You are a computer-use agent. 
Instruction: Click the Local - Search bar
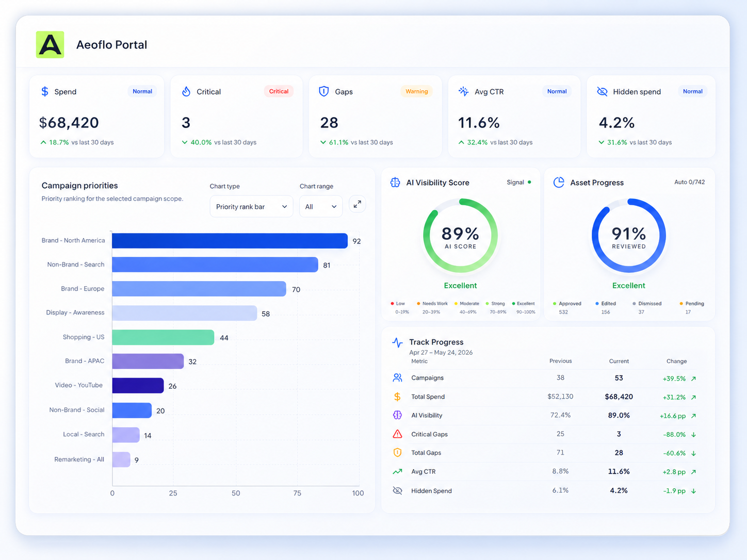126,435
